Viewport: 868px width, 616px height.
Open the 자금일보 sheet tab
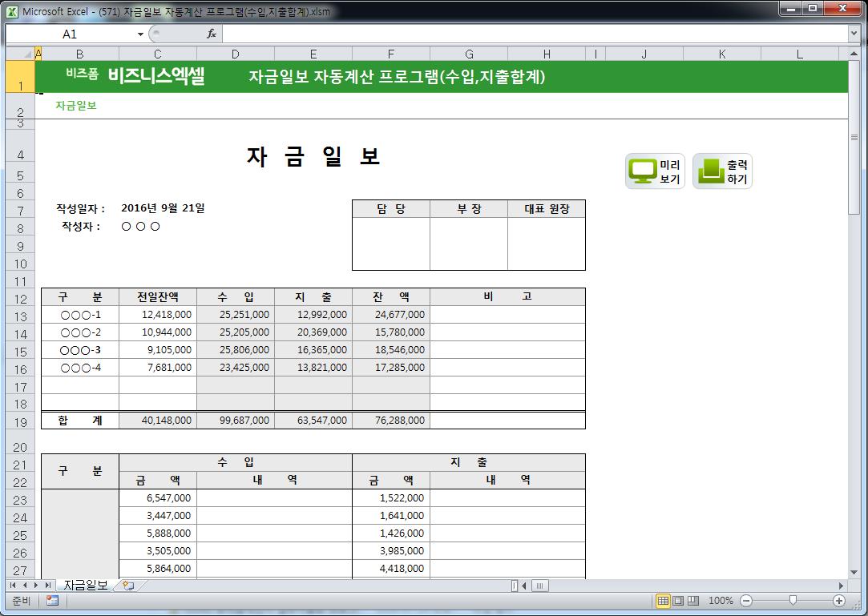(x=85, y=586)
